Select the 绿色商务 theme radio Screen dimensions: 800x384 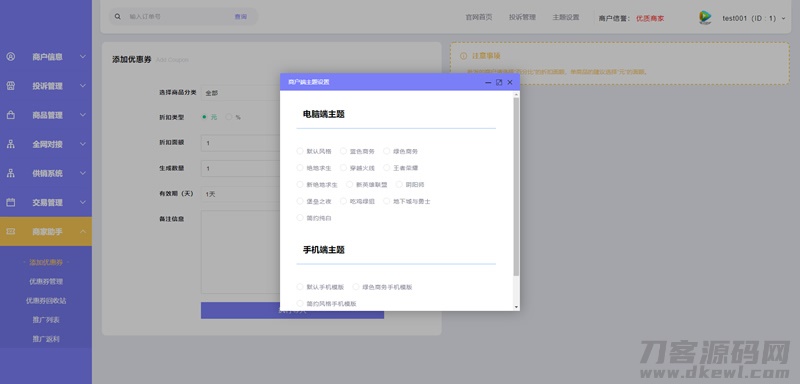pos(387,151)
